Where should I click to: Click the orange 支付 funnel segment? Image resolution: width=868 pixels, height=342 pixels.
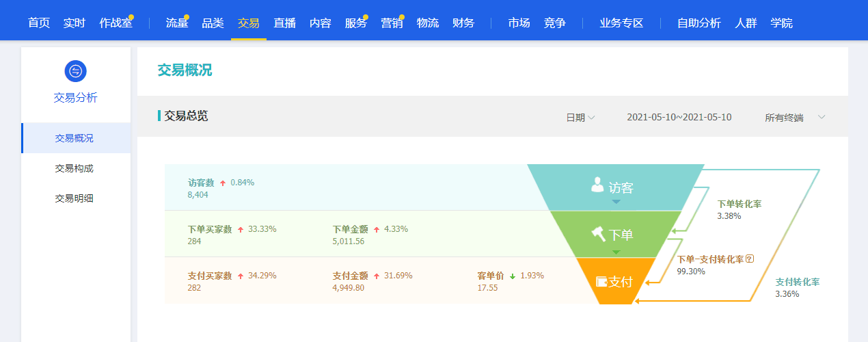[x=616, y=281]
